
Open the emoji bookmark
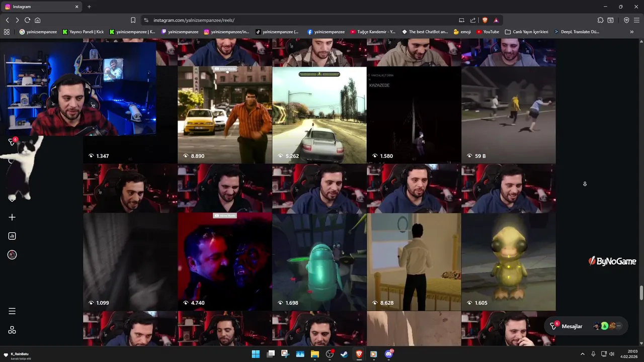[462, 32]
